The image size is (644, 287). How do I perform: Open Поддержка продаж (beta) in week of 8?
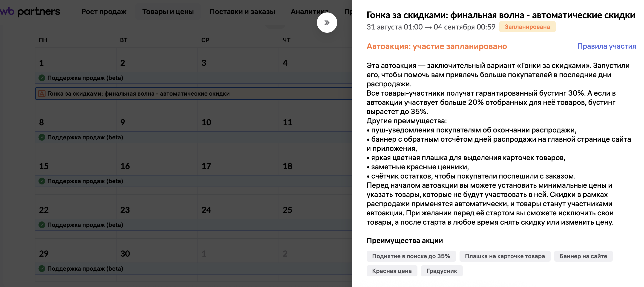click(x=193, y=137)
